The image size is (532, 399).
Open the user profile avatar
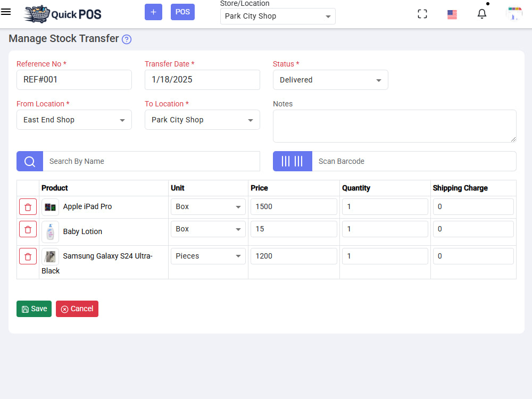click(x=514, y=14)
